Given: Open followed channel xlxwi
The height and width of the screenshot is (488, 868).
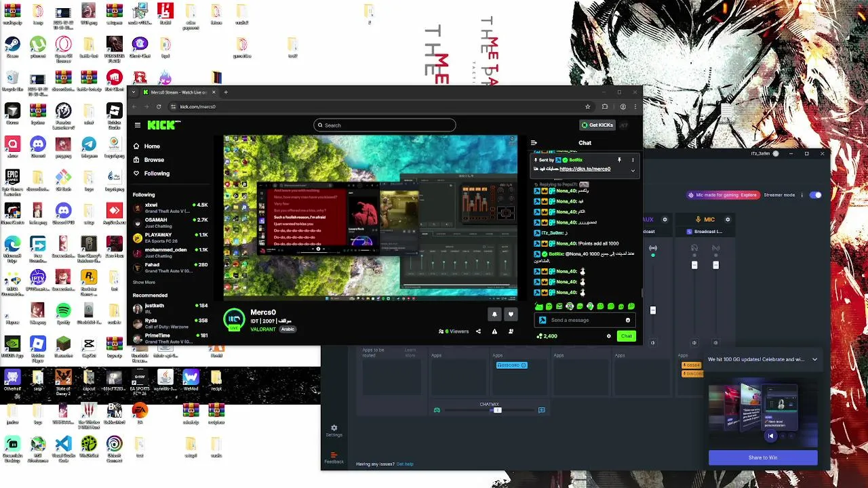Looking at the screenshot, I should (x=170, y=207).
